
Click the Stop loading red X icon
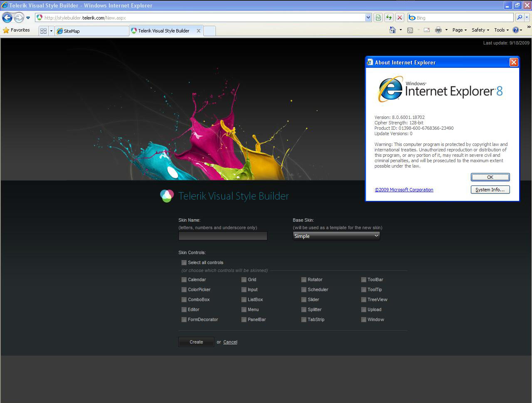click(400, 17)
